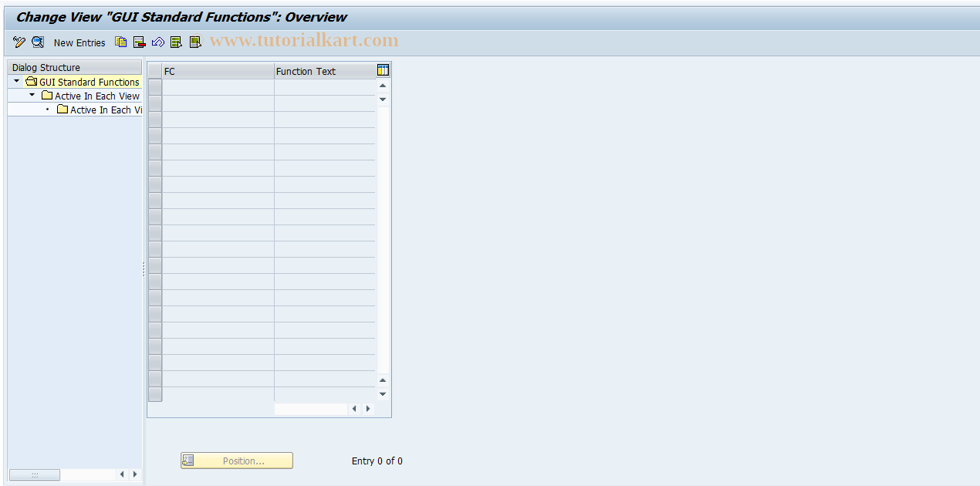Screen dimensions: 980x486
Task: Click the New Entries button
Action: coord(79,43)
